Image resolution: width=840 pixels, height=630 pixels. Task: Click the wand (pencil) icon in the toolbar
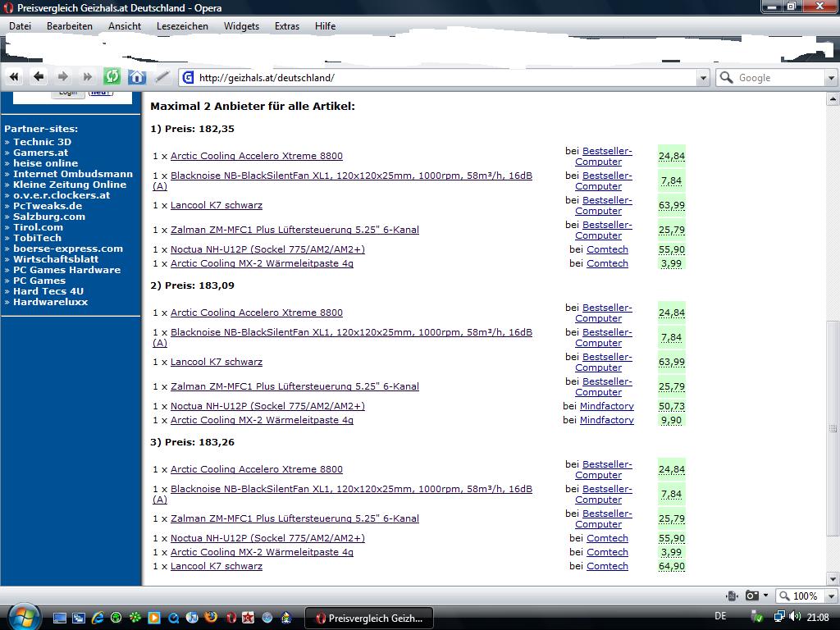(162, 77)
